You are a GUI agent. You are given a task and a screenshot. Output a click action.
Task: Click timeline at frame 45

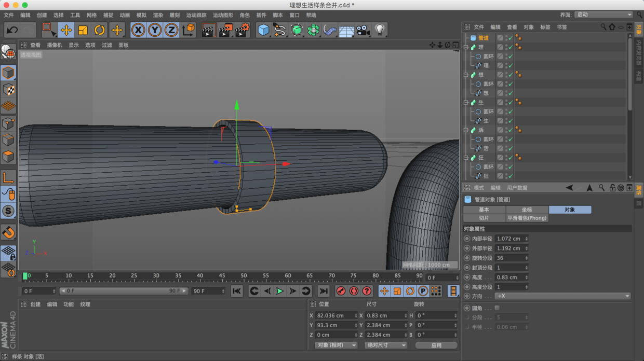pos(222,277)
